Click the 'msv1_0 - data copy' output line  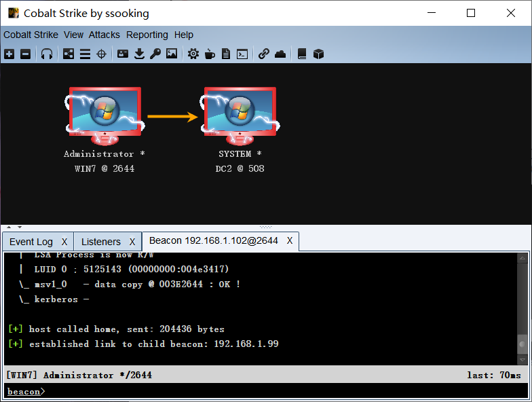(130, 284)
